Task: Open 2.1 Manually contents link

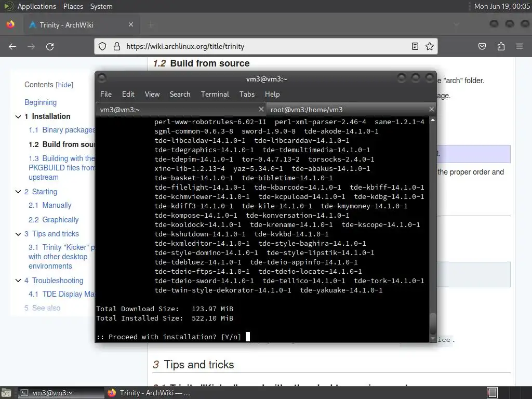Action: pyautogui.click(x=50, y=205)
